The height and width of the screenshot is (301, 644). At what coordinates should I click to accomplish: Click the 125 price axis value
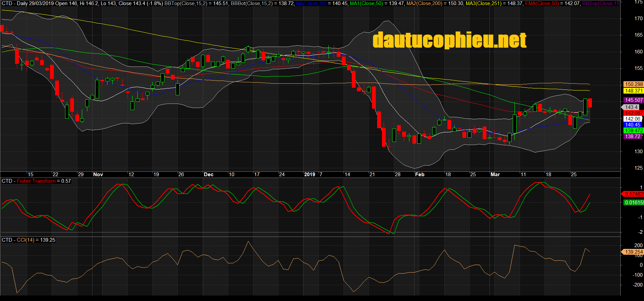pyautogui.click(x=639, y=168)
